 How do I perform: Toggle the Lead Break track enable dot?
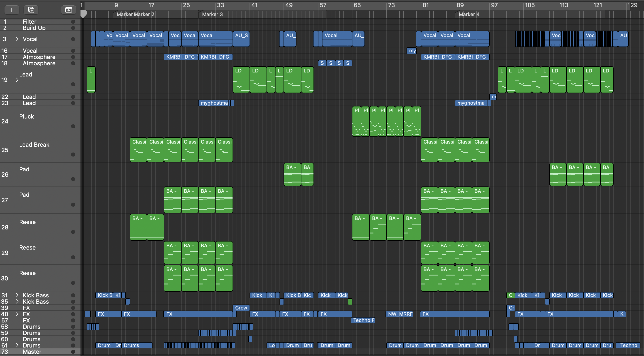point(73,155)
